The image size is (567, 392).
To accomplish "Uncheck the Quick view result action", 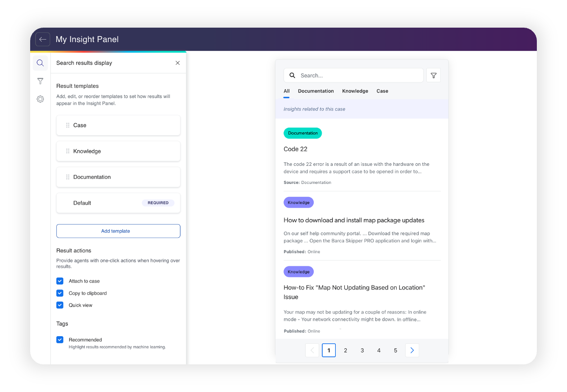I will [60, 305].
